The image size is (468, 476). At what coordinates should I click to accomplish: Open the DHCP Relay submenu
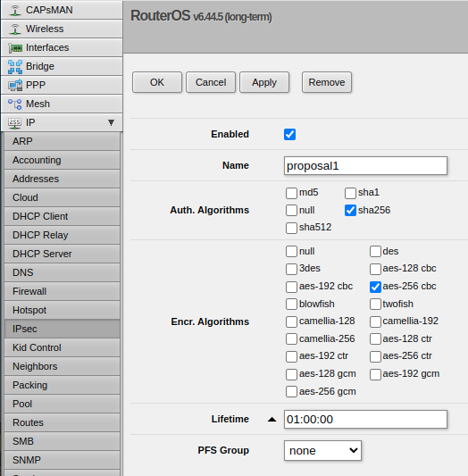pos(62,236)
